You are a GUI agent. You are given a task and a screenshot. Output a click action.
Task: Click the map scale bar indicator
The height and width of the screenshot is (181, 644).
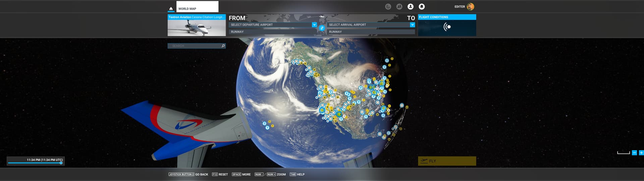click(624, 153)
